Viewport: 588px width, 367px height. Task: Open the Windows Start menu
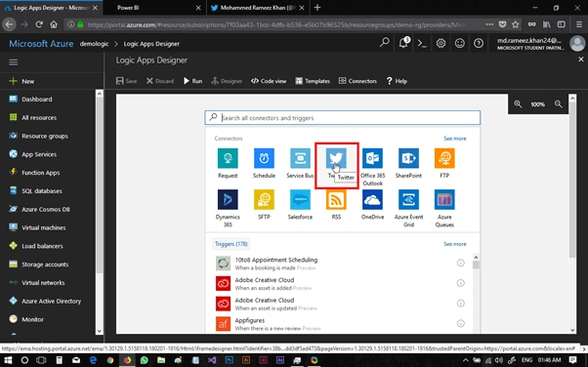pos(8,360)
